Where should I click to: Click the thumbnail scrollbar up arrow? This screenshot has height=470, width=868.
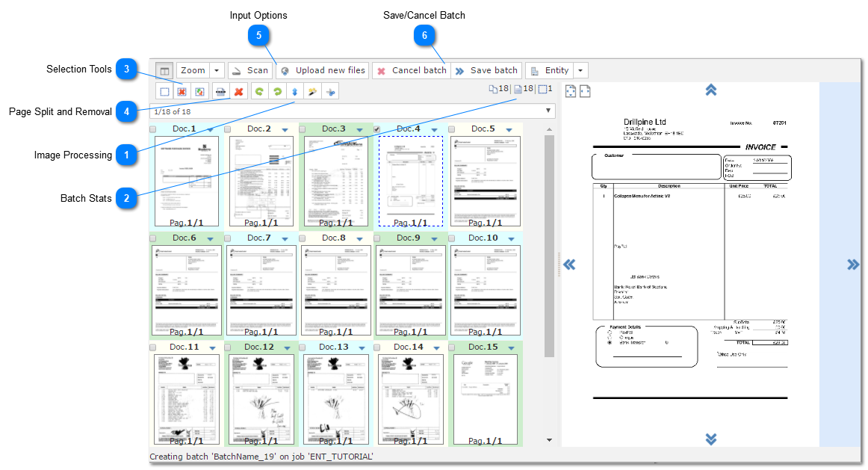point(549,129)
